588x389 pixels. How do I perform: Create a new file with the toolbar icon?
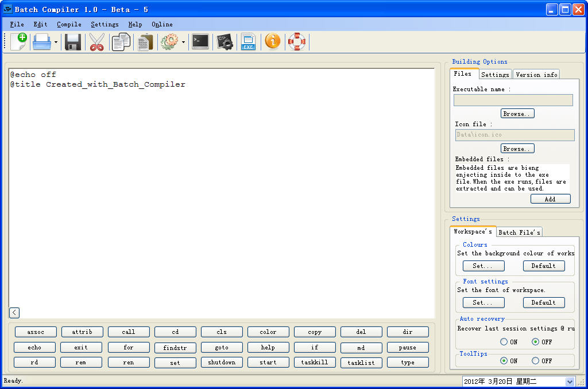(x=18, y=42)
